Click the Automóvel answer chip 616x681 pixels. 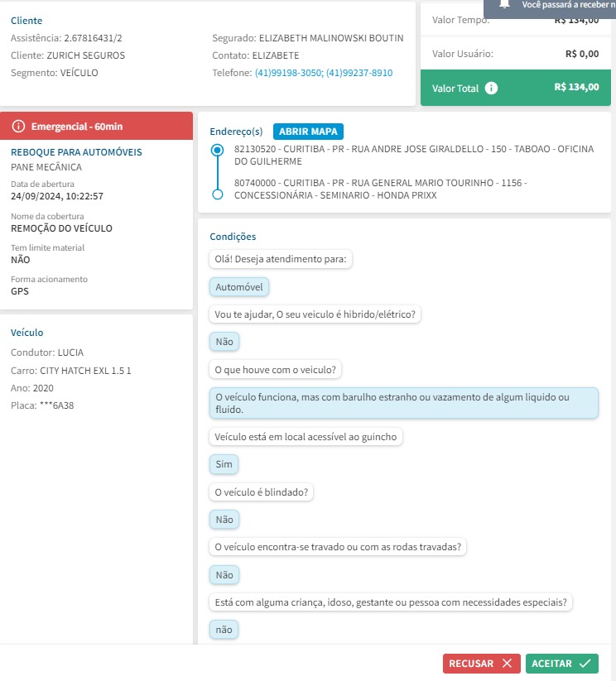[240, 287]
